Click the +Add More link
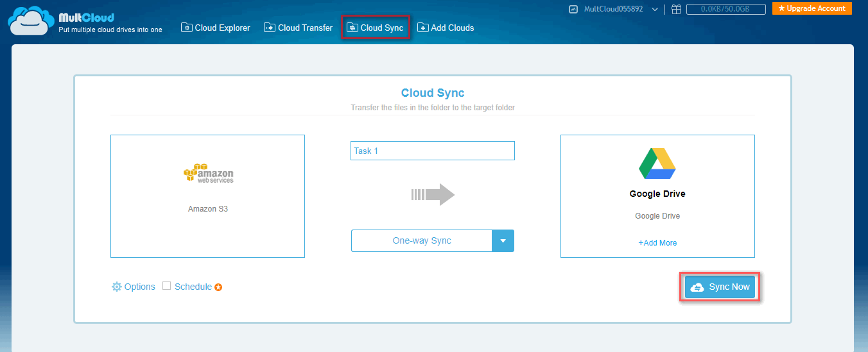Viewport: 868px width, 352px height. coord(657,243)
